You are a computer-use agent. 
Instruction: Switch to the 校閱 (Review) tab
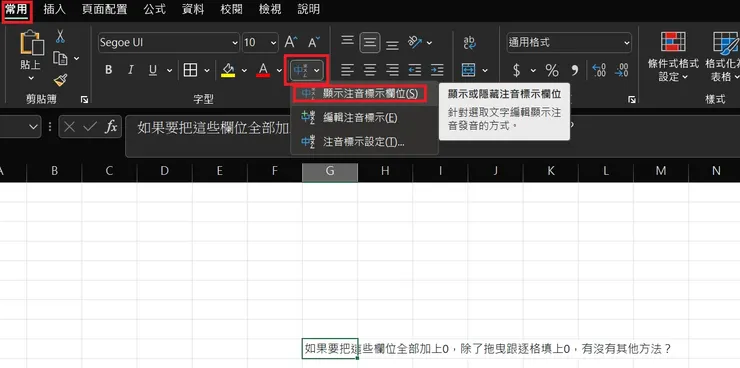pyautogui.click(x=231, y=9)
